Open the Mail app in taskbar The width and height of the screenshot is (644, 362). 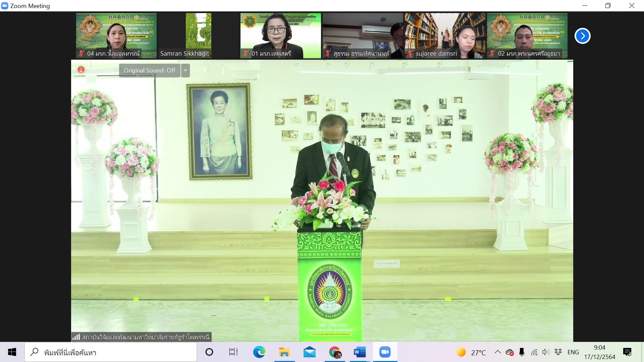(x=309, y=352)
